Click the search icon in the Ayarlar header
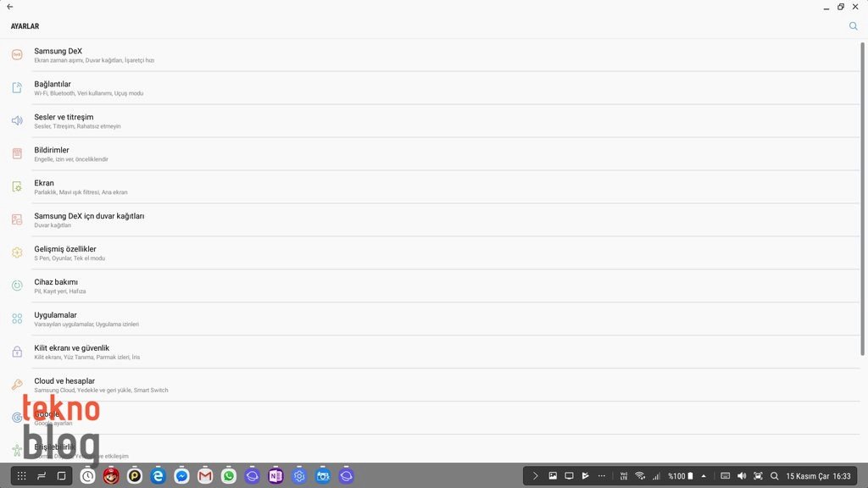Image resolution: width=868 pixels, height=488 pixels. 854,26
